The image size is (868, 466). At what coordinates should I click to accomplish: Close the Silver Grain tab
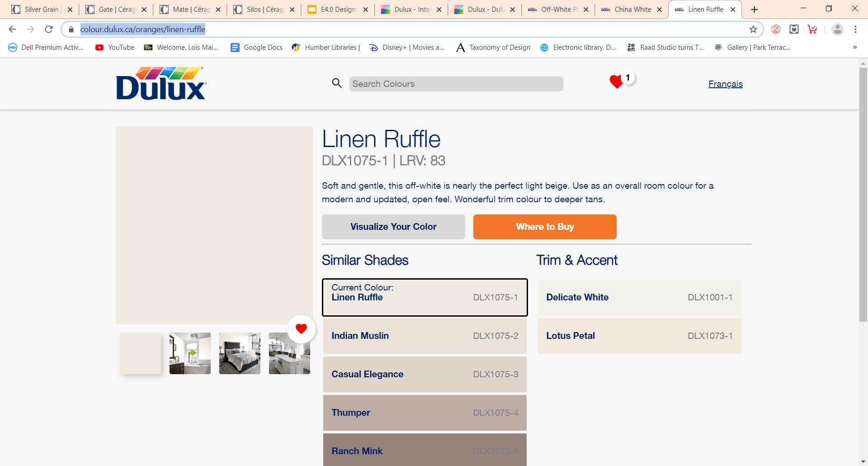(70, 10)
